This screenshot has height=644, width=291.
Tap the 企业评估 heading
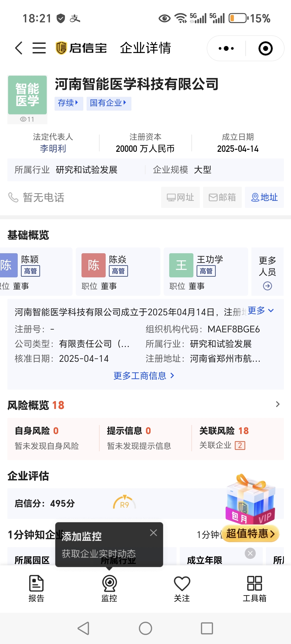click(28, 476)
